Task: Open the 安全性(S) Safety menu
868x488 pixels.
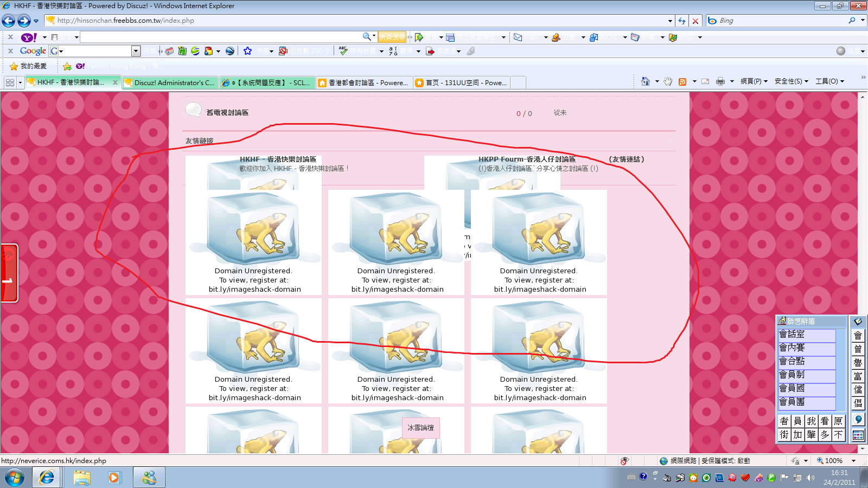Action: click(x=792, y=81)
